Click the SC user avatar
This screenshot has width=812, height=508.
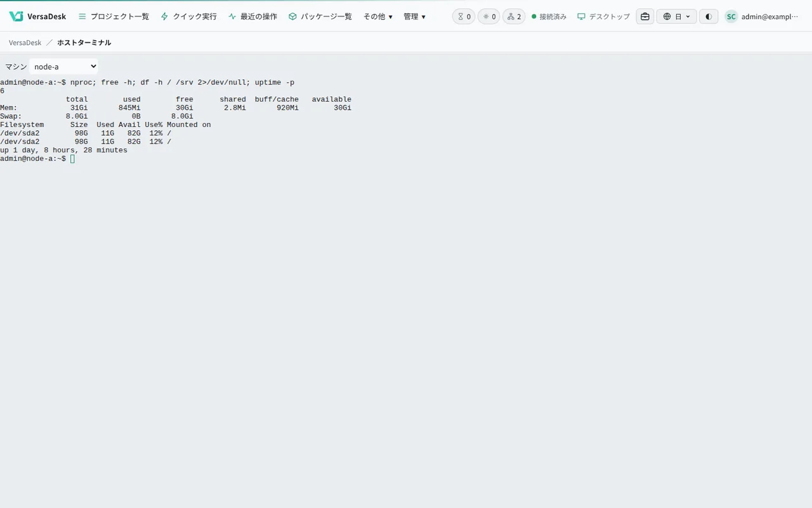pyautogui.click(x=731, y=17)
